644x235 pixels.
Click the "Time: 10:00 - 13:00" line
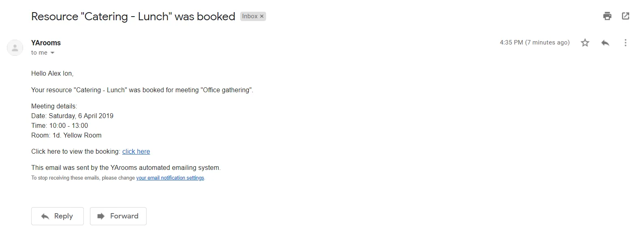[x=60, y=125]
